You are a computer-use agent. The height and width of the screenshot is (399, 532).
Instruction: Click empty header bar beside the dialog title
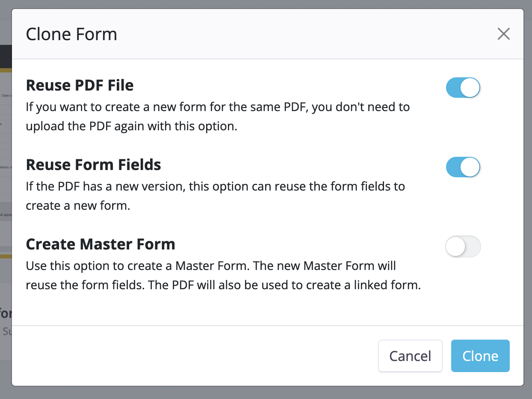point(299,34)
